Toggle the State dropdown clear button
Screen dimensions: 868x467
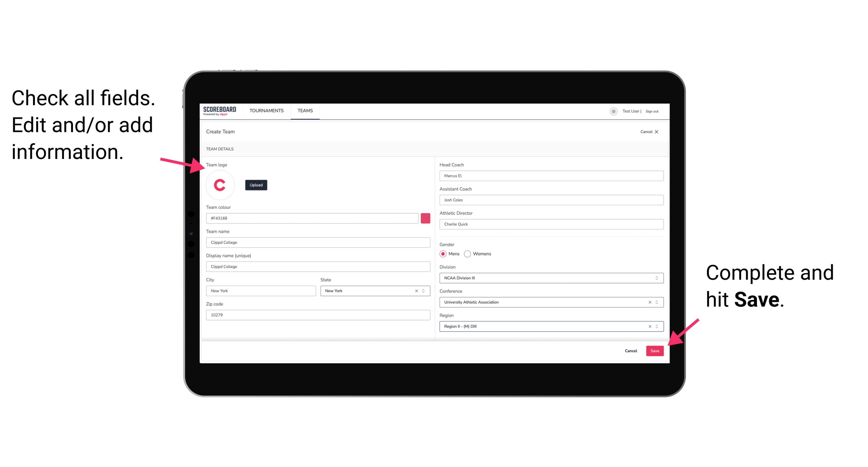tap(416, 290)
